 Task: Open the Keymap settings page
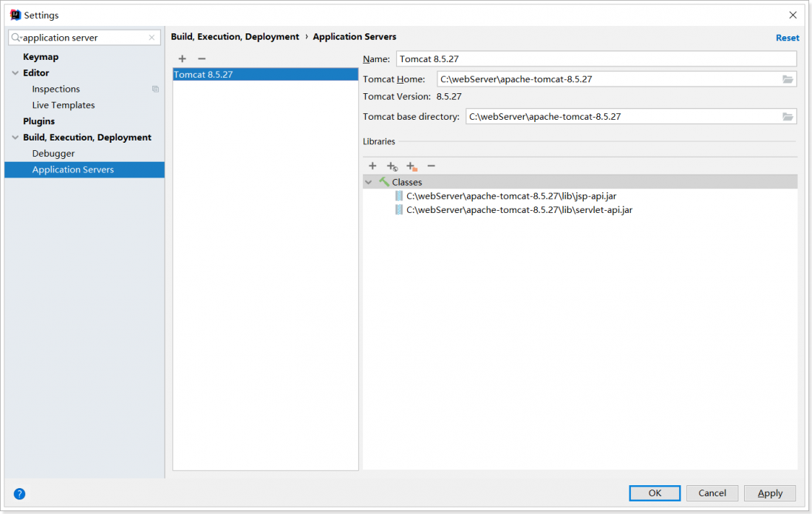[41, 57]
